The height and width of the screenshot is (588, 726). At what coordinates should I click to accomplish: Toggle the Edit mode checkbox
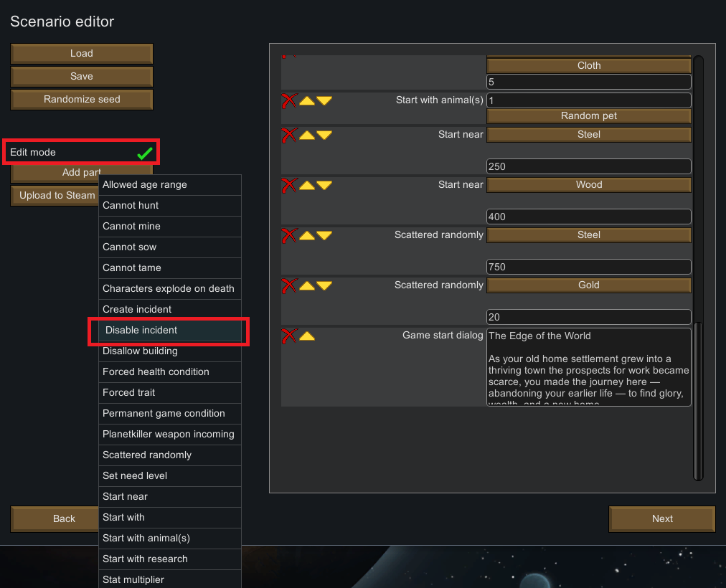[x=145, y=153]
